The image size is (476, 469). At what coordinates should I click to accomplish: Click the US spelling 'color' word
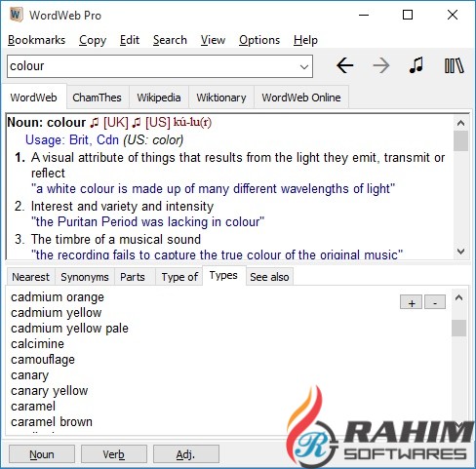point(166,140)
